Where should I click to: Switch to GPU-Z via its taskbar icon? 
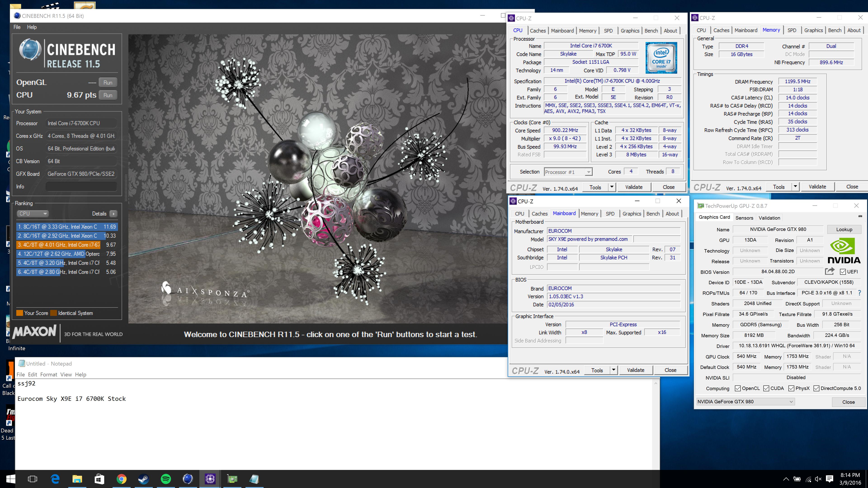click(232, 479)
